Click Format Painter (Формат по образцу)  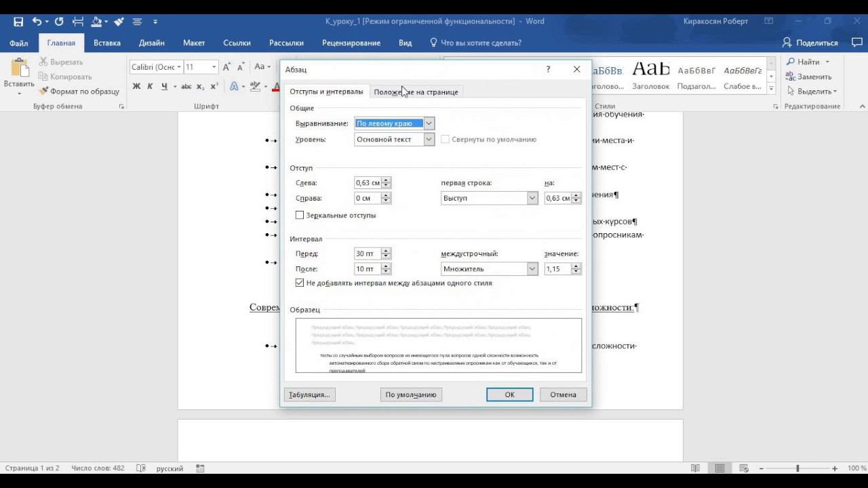[x=79, y=91]
